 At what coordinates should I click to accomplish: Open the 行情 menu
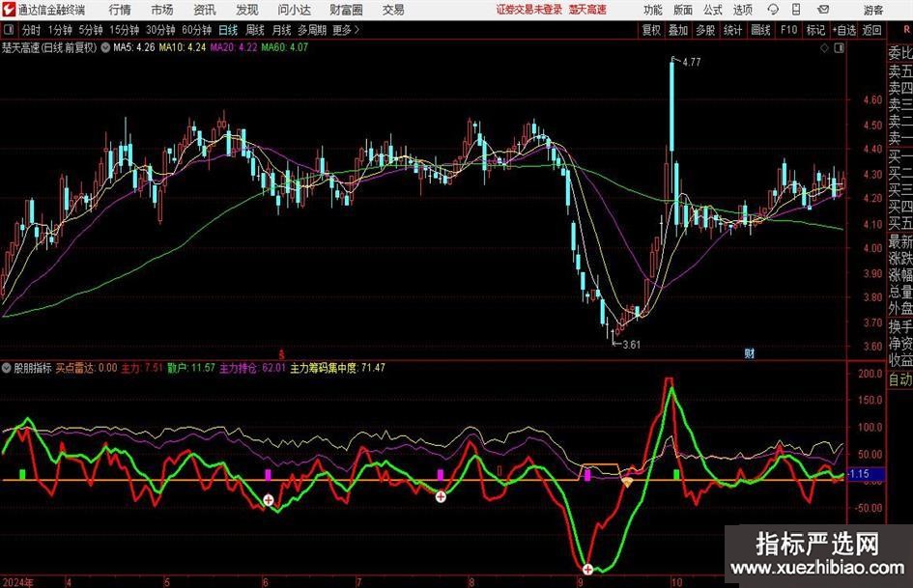[120, 10]
